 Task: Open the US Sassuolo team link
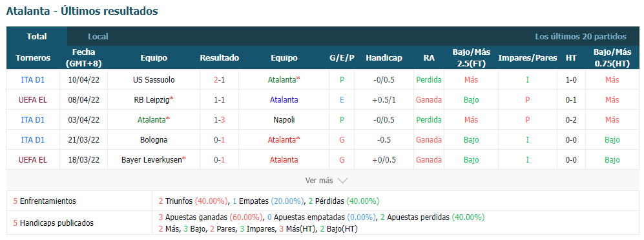click(x=154, y=80)
